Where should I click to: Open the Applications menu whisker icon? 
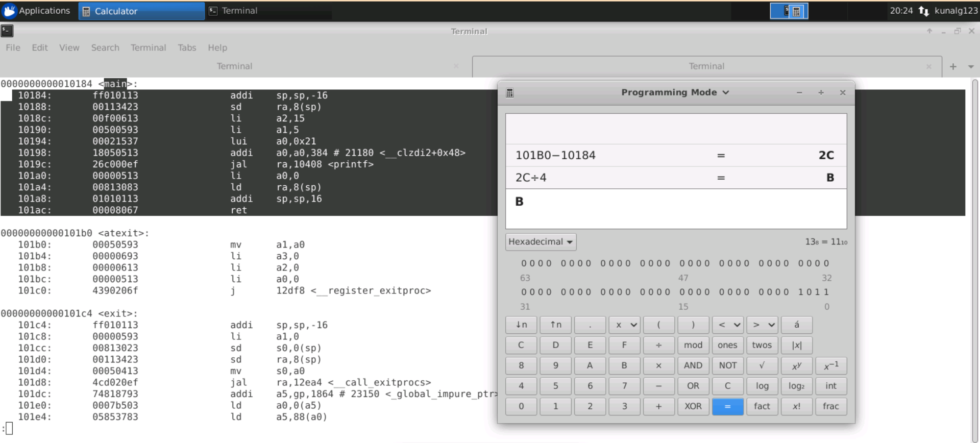pos(10,11)
